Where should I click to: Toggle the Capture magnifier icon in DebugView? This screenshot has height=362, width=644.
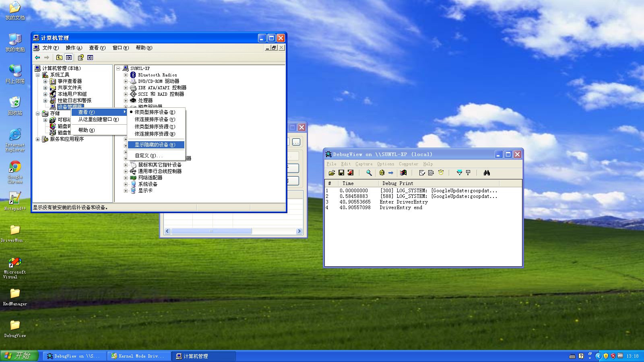click(369, 173)
